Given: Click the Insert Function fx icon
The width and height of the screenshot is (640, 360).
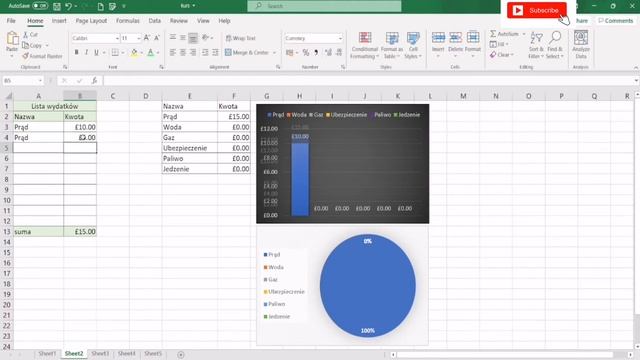Looking at the screenshot, I should point(94,81).
